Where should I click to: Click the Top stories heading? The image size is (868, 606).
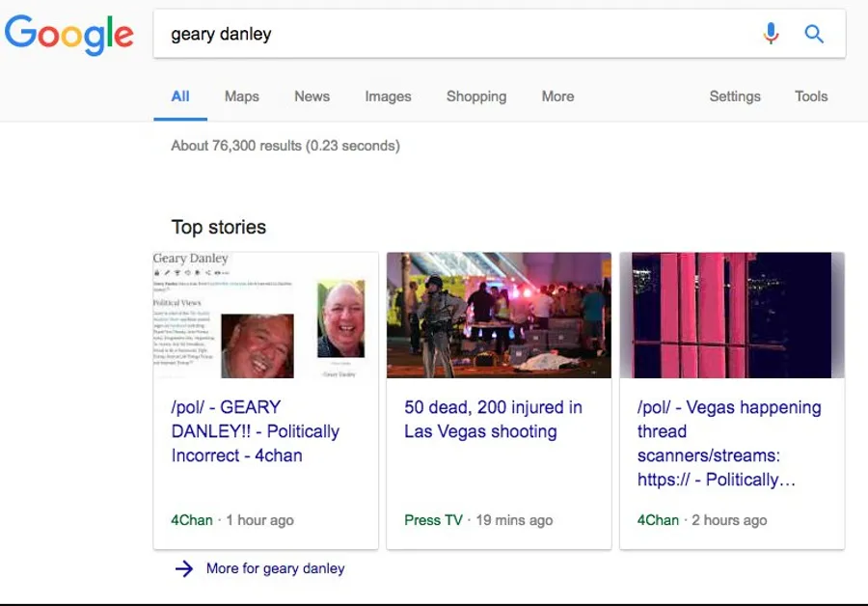click(x=219, y=227)
